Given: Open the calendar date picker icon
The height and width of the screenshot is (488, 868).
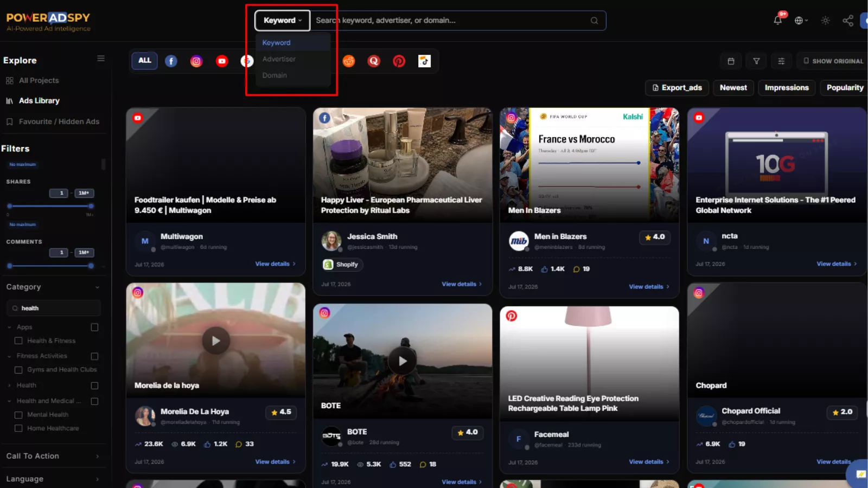Looking at the screenshot, I should 731,61.
